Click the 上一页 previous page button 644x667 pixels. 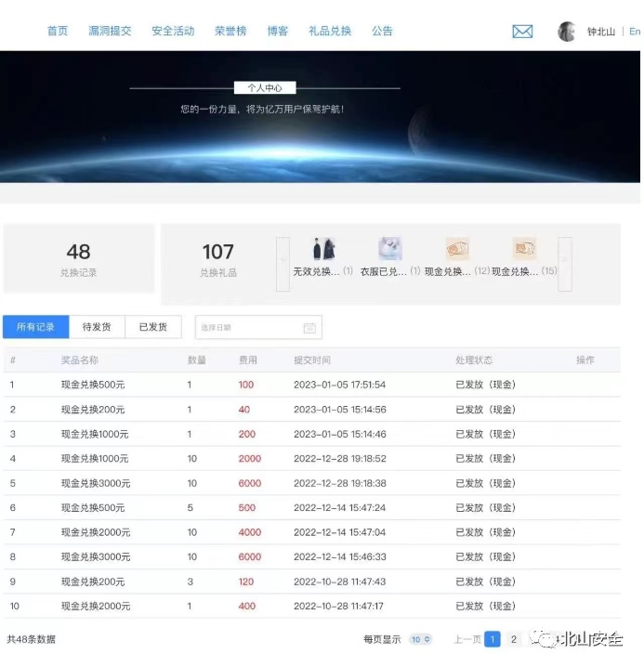pyautogui.click(x=467, y=639)
